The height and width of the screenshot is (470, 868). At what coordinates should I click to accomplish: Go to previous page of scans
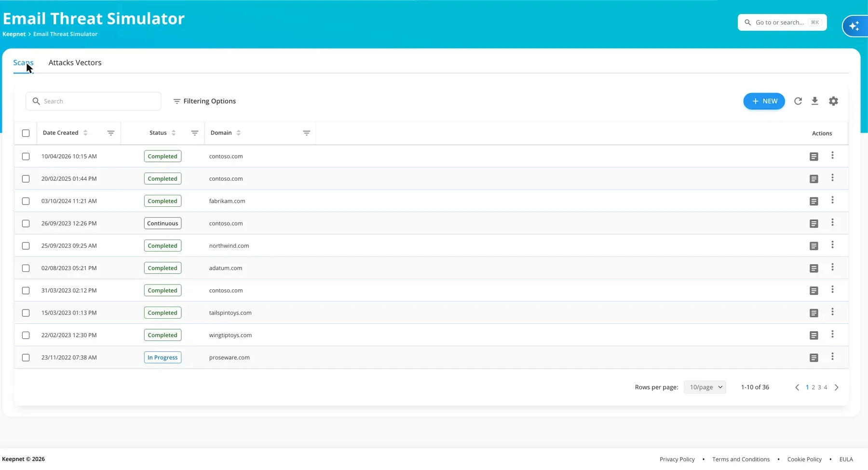[x=797, y=388]
